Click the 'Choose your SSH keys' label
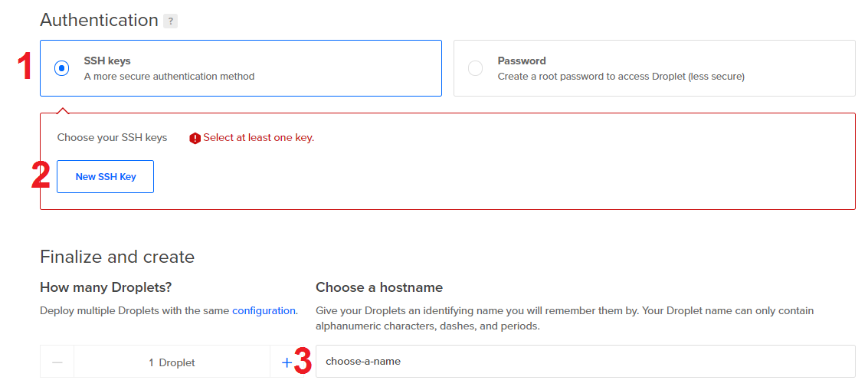The height and width of the screenshot is (390, 868). click(x=112, y=138)
